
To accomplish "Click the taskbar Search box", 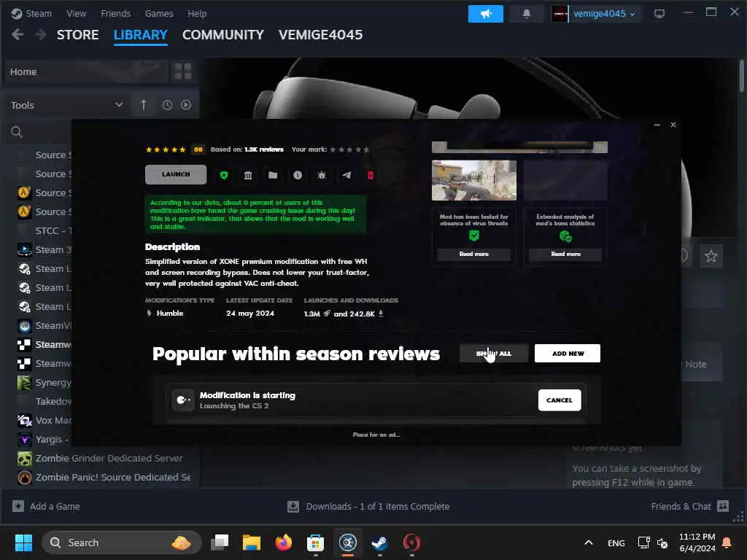I will [122, 542].
